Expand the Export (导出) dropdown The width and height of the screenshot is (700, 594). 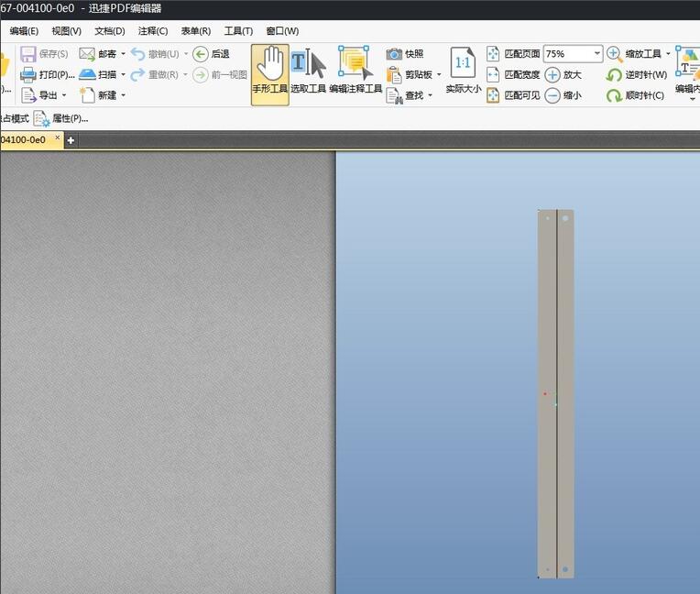point(64,95)
